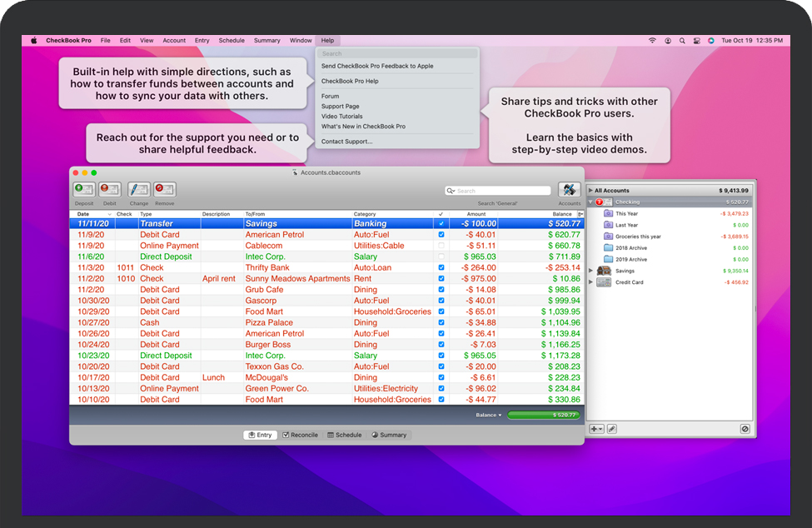Choose Video Tutorials from Help menu
The height and width of the screenshot is (528, 812).
(341, 117)
